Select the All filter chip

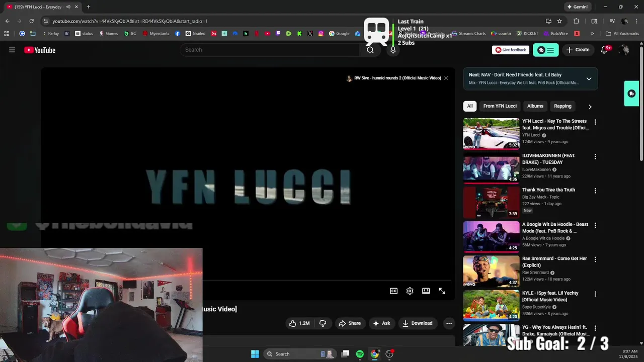470,106
